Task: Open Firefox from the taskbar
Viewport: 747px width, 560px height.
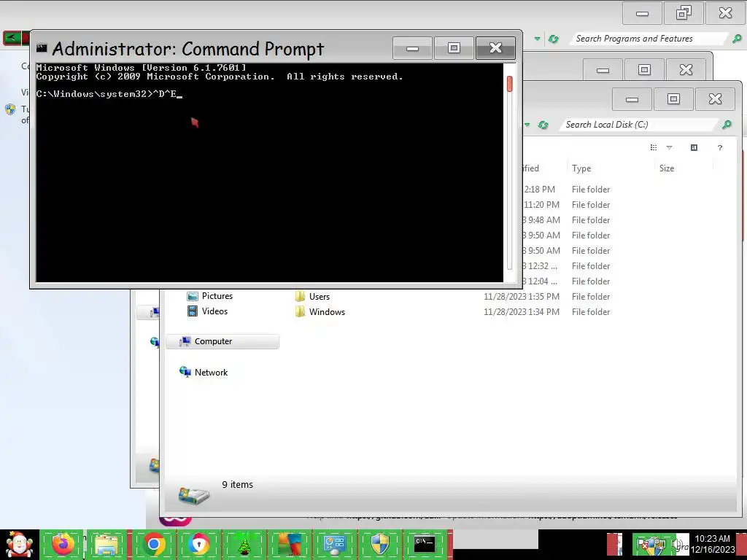Action: click(63, 544)
